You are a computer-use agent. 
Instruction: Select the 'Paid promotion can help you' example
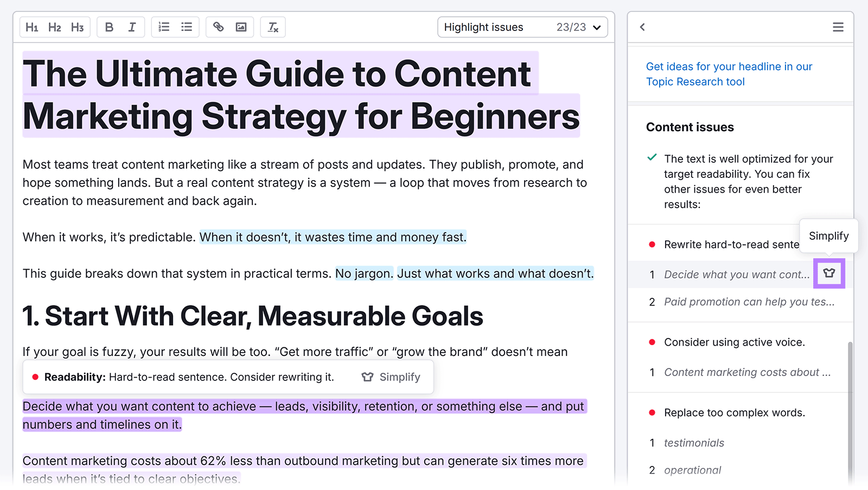749,302
